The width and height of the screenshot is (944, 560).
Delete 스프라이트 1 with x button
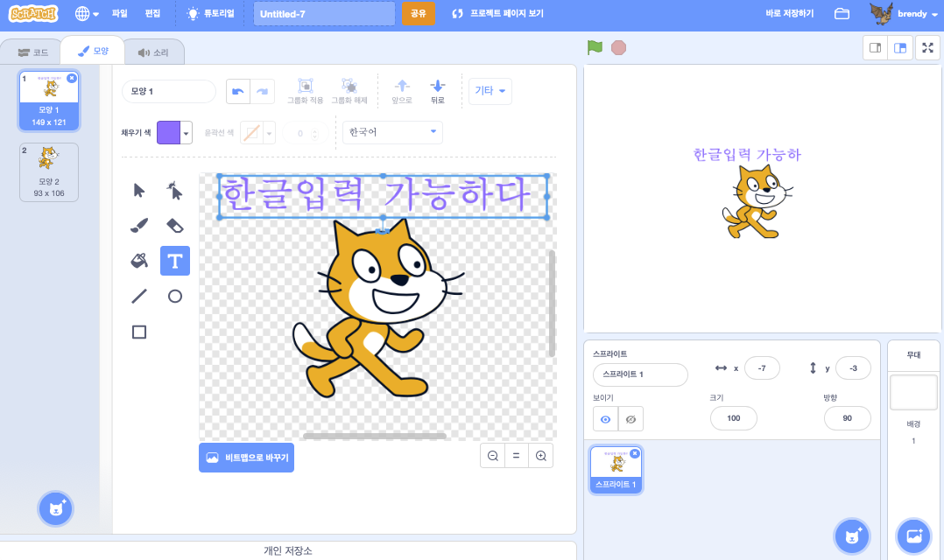point(635,453)
